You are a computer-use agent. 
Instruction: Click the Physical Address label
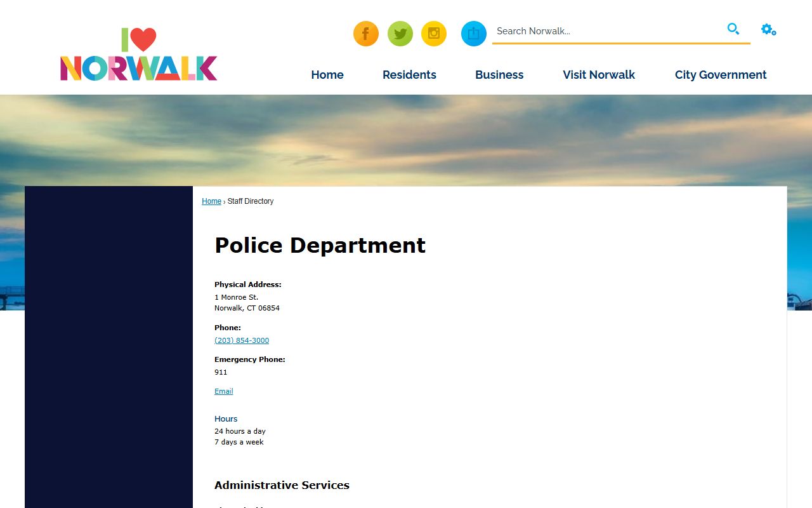[248, 284]
